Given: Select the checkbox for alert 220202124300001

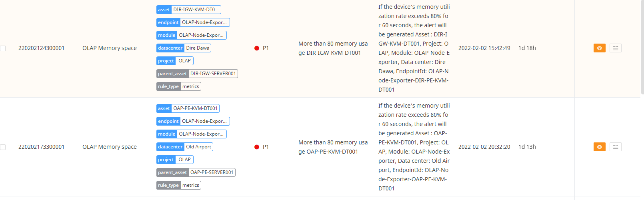Looking at the screenshot, I should [x=3, y=48].
